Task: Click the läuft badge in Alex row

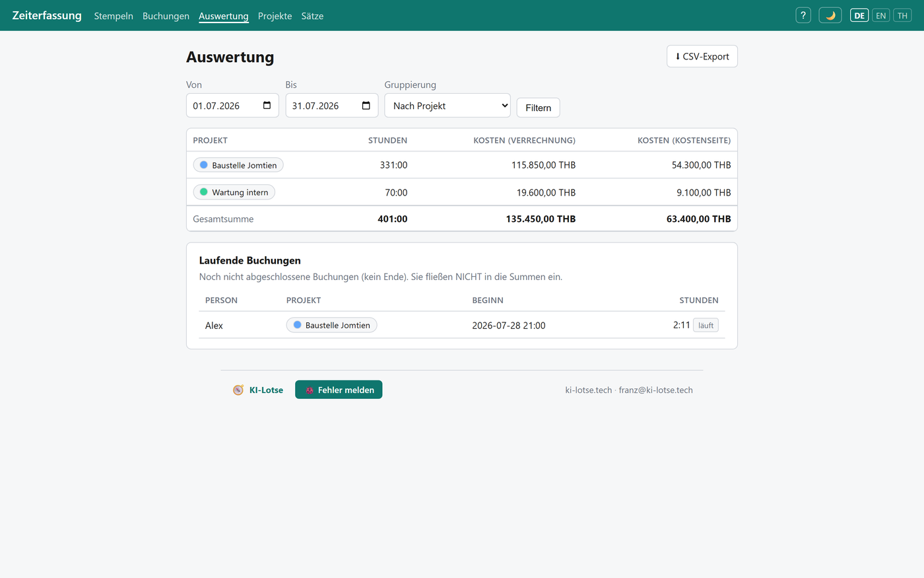Action: [x=706, y=325]
